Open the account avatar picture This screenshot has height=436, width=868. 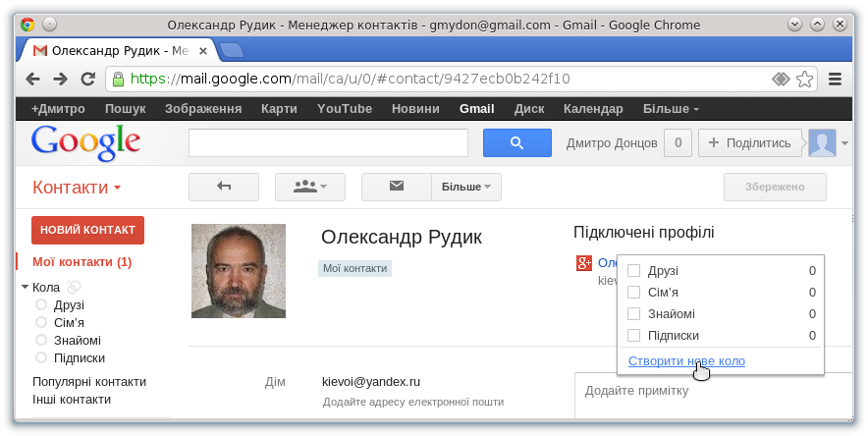(822, 142)
